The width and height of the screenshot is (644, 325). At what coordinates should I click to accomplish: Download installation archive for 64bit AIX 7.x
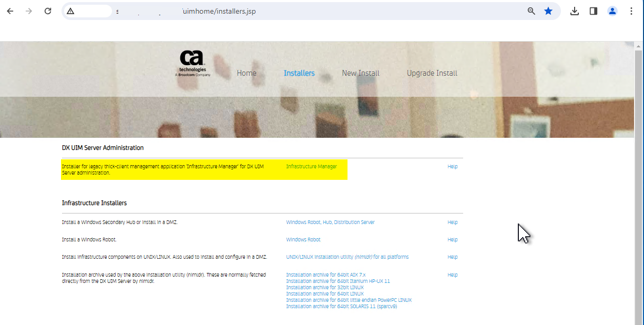[325, 275]
